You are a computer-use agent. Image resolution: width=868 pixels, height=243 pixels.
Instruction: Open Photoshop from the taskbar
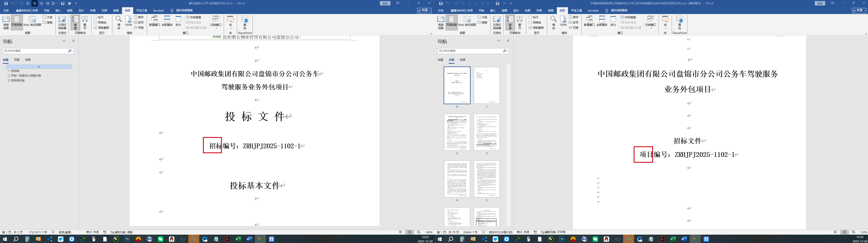[127, 239]
